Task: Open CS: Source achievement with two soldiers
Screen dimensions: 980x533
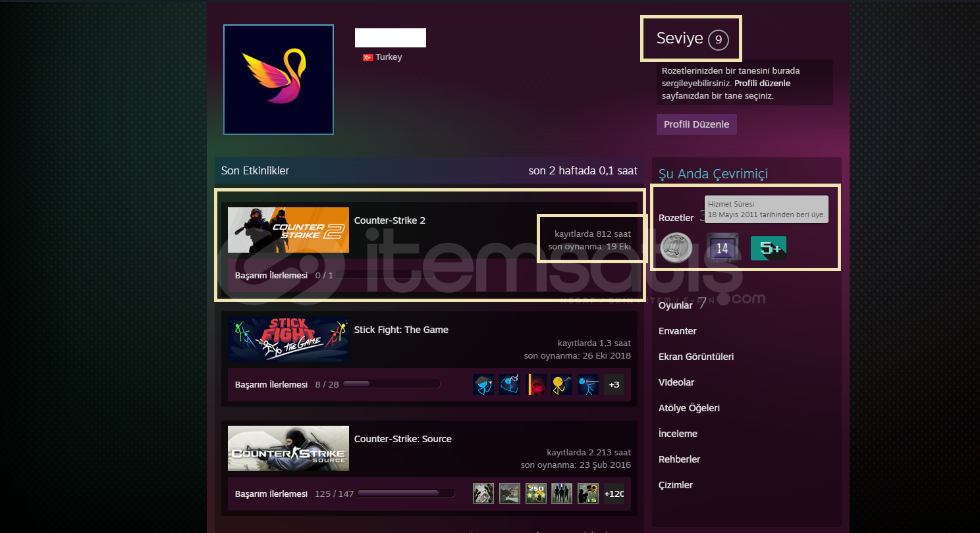Action: pyautogui.click(x=483, y=494)
